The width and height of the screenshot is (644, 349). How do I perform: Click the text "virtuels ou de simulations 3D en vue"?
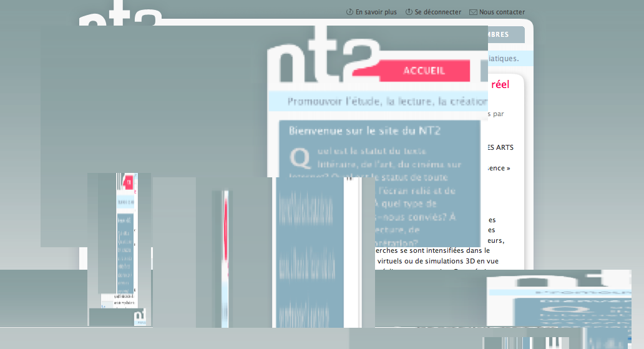pos(438,261)
